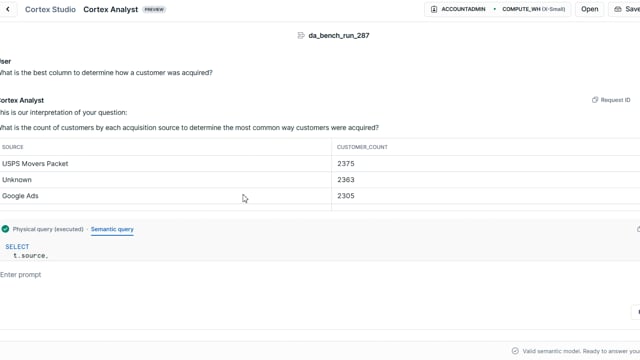Select the 2305 customer count cell
Viewport: 640px width, 360px height.
point(486,196)
